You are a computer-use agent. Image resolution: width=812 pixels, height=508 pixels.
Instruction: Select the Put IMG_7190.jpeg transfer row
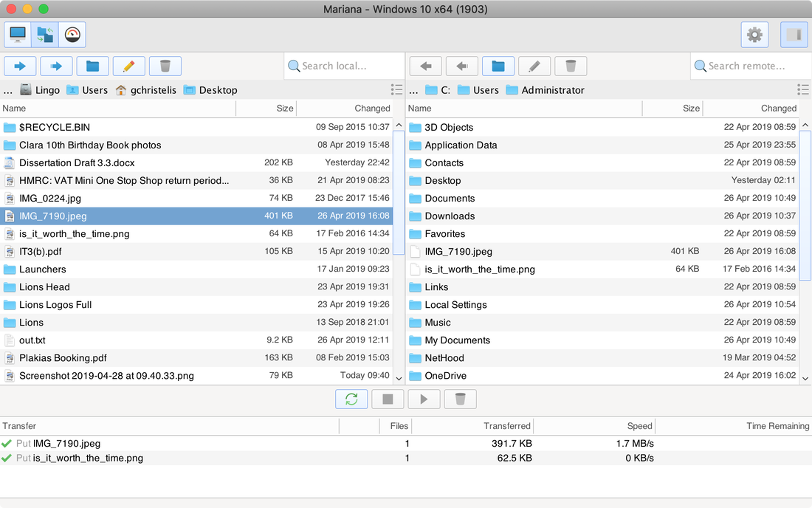click(406, 443)
